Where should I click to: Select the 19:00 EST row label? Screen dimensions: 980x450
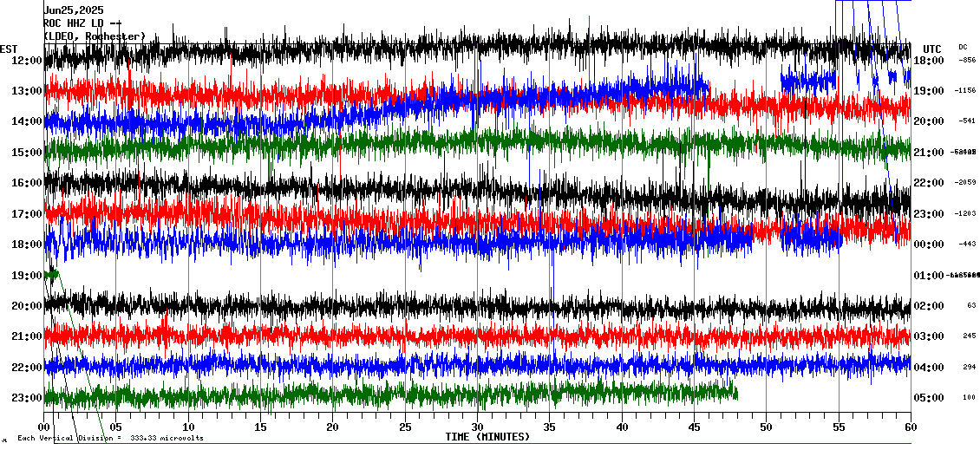point(28,276)
